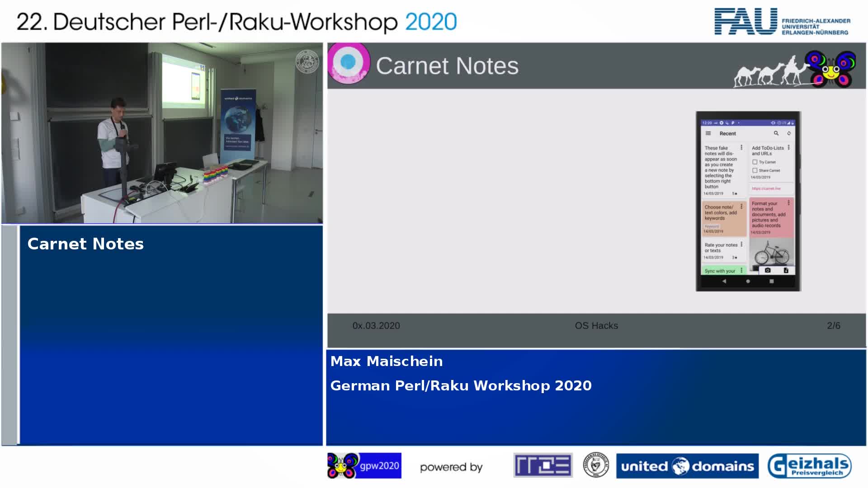Tap the search magnifier icon in Carnet
This screenshot has width=868, height=488.
(776, 133)
